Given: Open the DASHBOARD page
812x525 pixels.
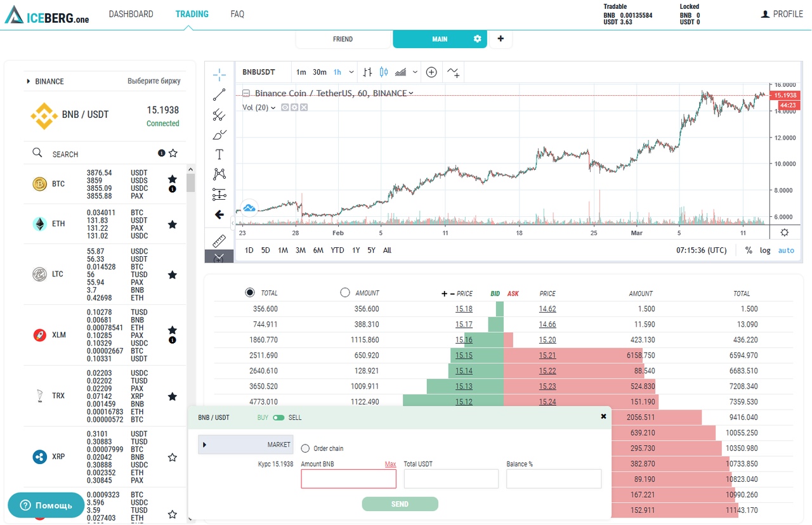Looking at the screenshot, I should [131, 14].
